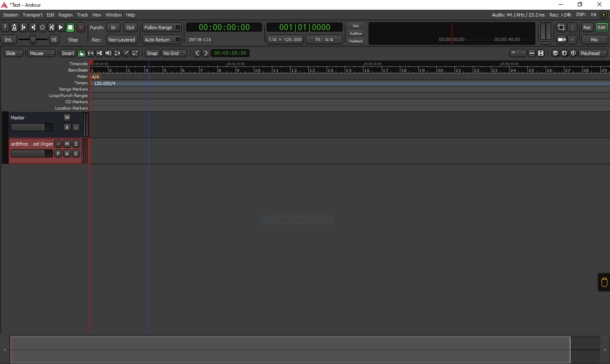Screen dimensions: 610x364
Task: Zoom in with the plus magnifier
Action: tap(565, 53)
